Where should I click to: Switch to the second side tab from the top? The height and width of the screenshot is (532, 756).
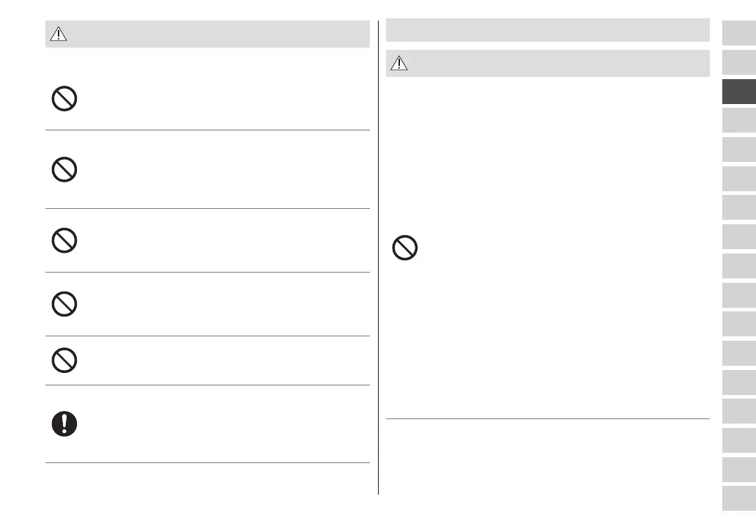738,61
